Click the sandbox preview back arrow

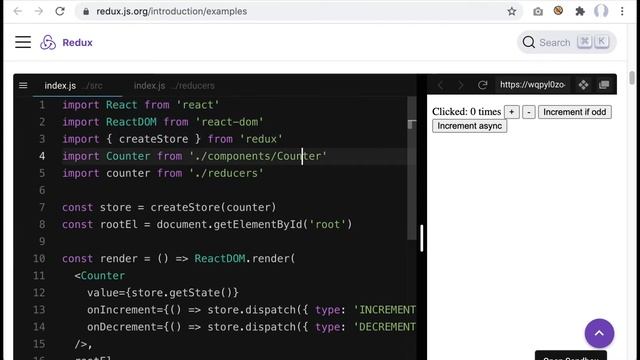click(440, 85)
